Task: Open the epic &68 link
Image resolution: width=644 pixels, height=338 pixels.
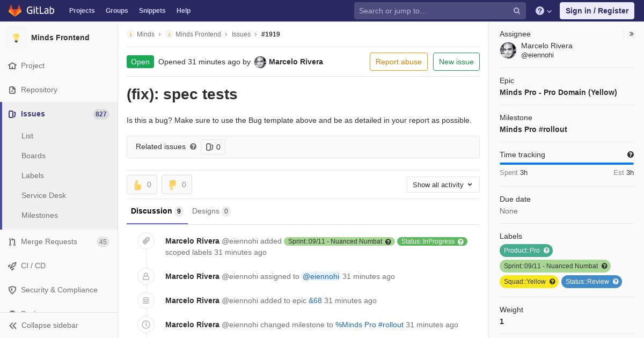Action: point(315,300)
